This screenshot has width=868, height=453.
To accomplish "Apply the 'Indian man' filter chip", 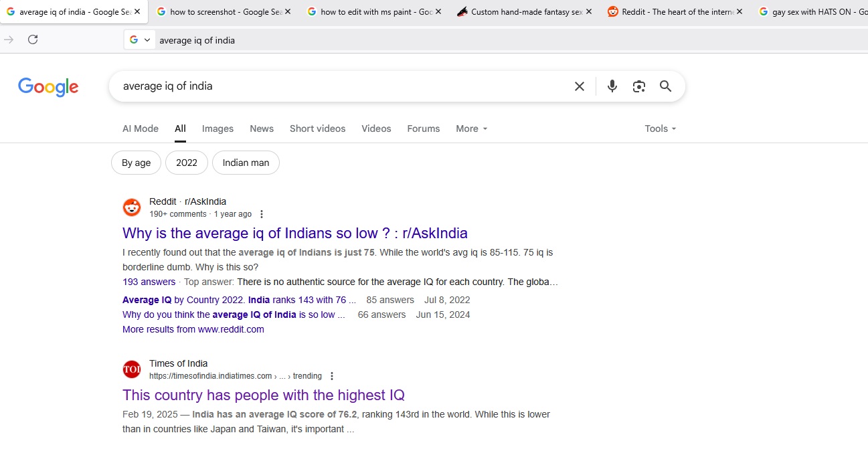I will [x=246, y=163].
